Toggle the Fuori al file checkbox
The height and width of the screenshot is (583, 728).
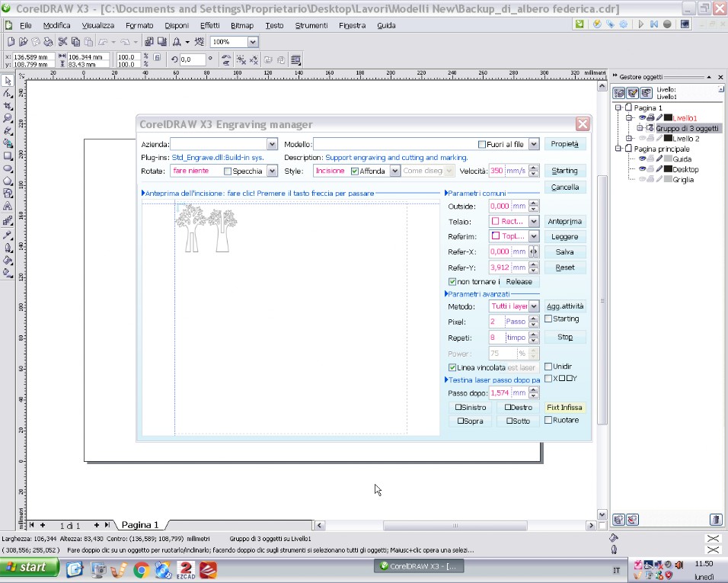pyautogui.click(x=482, y=145)
